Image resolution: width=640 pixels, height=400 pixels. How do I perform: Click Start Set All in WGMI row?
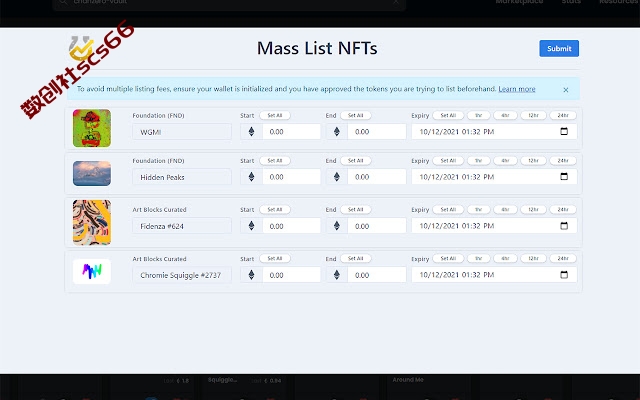pos(275,116)
